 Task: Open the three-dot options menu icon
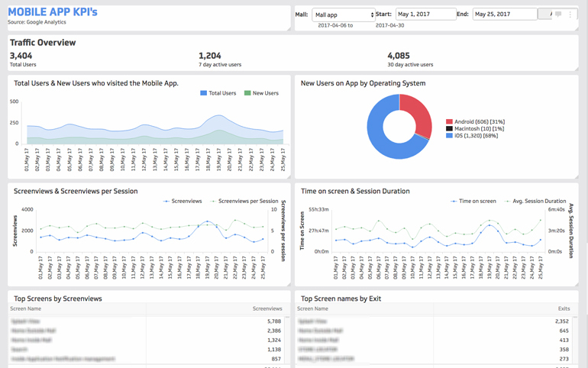pos(570,15)
